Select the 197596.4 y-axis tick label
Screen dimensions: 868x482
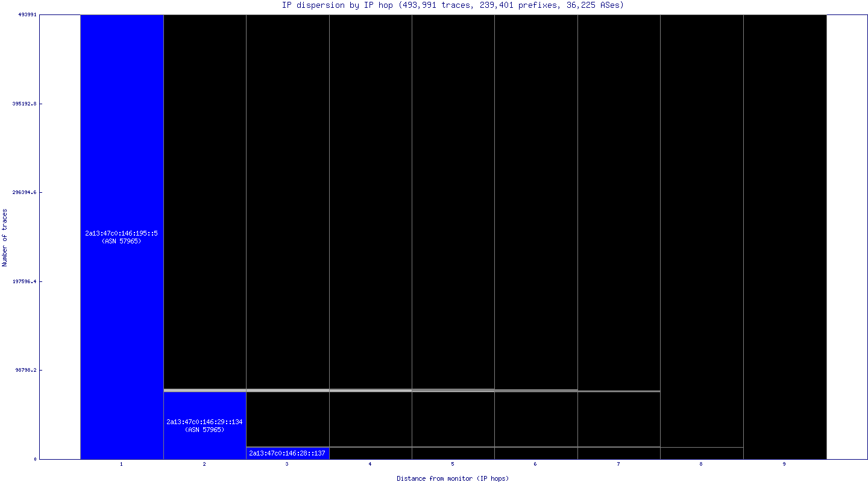[x=25, y=281]
